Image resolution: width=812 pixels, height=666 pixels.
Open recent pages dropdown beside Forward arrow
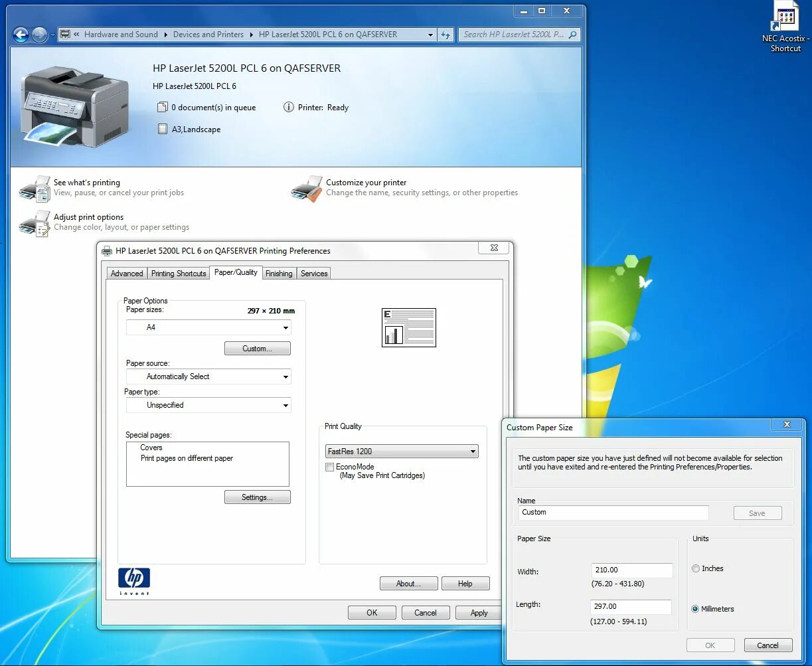pos(53,35)
